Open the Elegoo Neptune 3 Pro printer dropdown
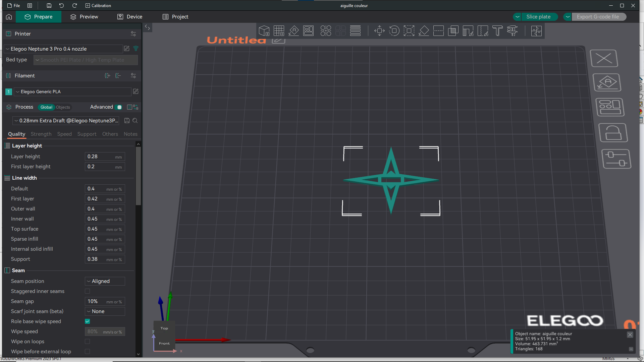The width and height of the screenshot is (644, 362). point(64,49)
